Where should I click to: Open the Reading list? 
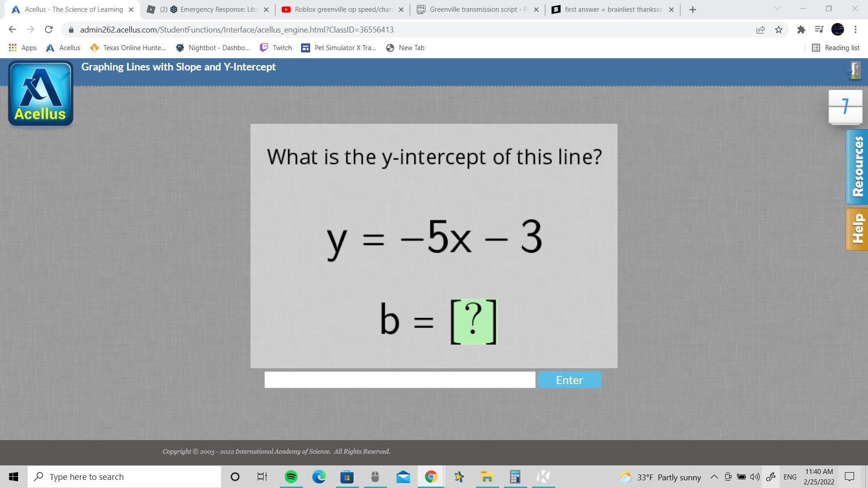[835, 48]
